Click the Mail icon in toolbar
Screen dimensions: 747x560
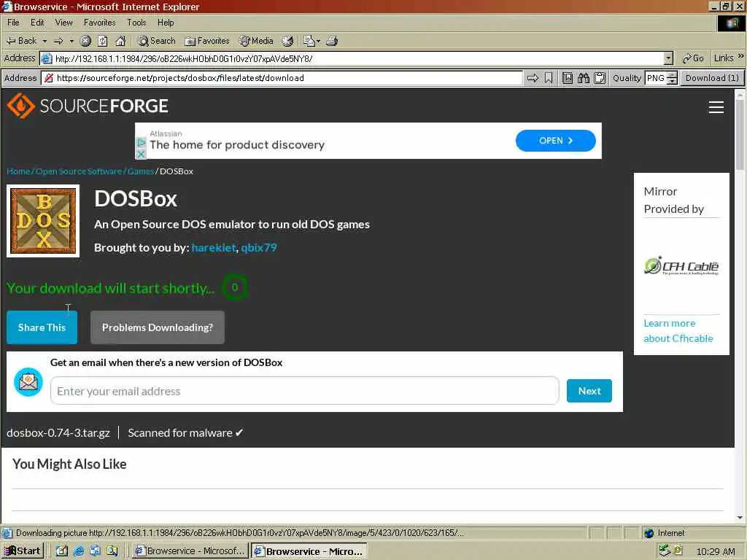[309, 41]
